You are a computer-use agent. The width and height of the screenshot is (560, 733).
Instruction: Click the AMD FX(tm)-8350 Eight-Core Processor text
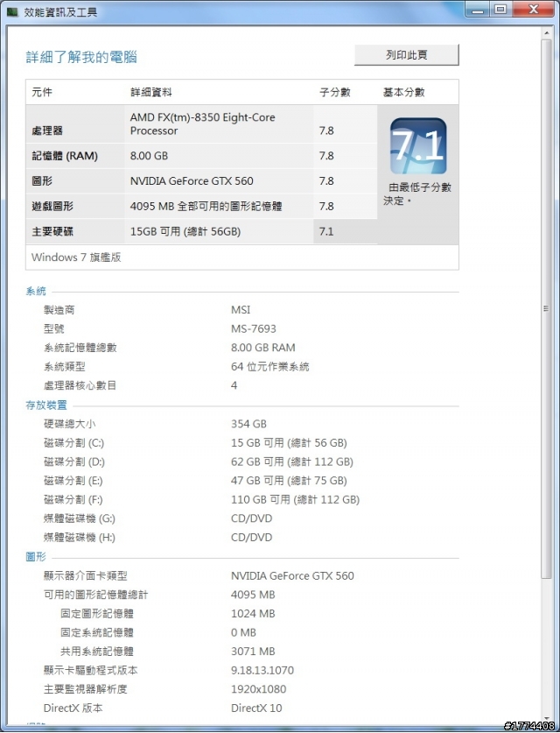[x=203, y=123]
